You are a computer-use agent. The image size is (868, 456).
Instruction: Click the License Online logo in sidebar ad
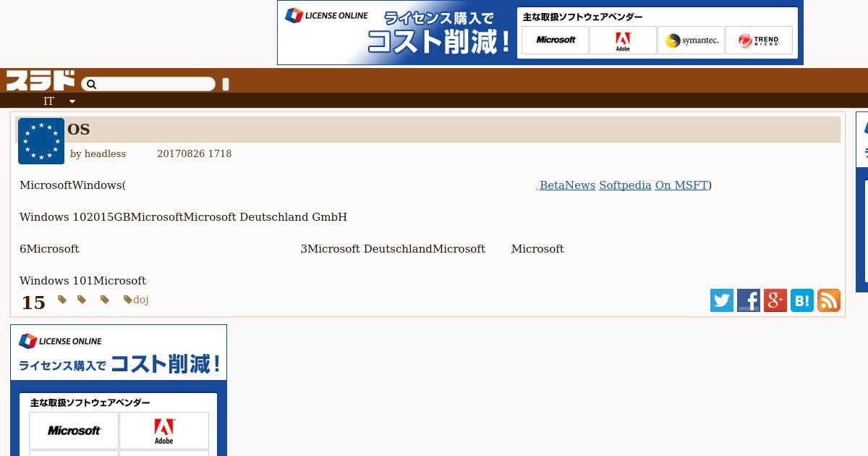click(x=60, y=341)
